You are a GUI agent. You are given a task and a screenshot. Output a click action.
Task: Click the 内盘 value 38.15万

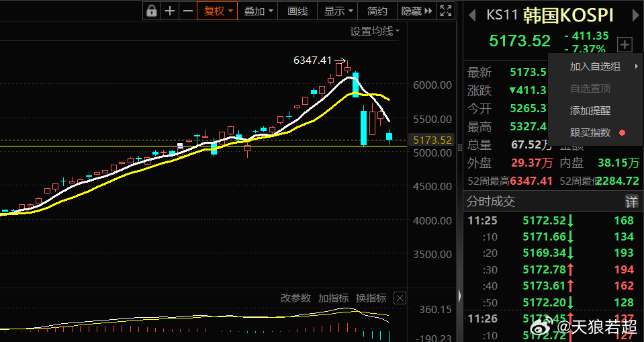click(618, 163)
